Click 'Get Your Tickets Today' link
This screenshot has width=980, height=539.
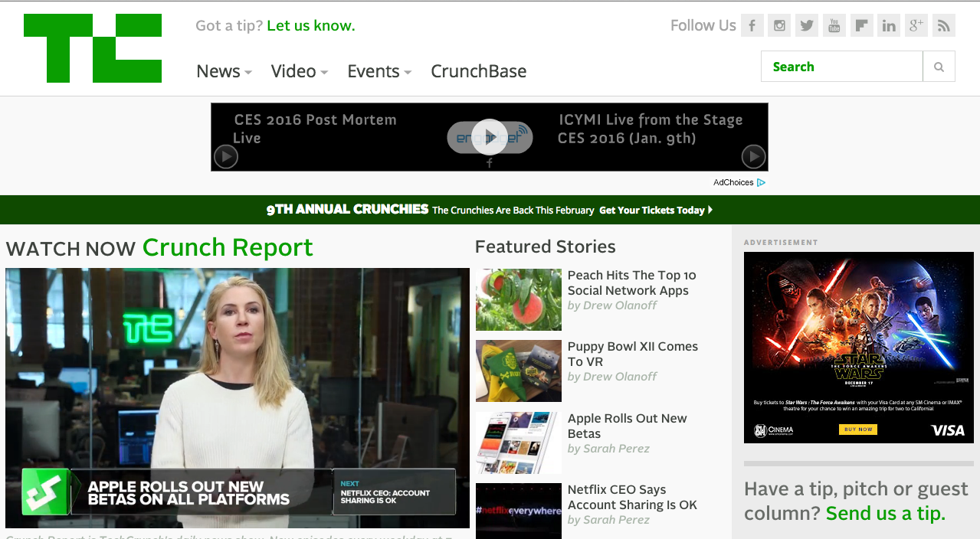click(656, 210)
